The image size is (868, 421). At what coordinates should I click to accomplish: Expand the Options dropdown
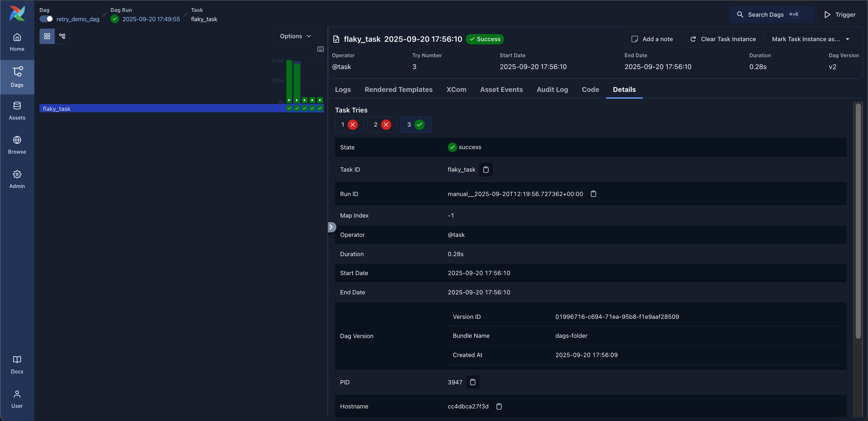296,36
